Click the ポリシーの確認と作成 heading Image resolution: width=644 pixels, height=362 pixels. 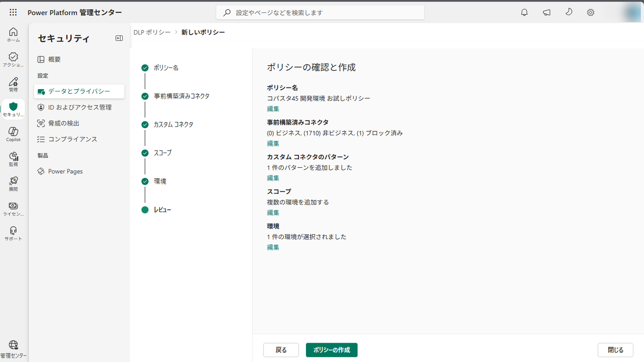point(311,68)
